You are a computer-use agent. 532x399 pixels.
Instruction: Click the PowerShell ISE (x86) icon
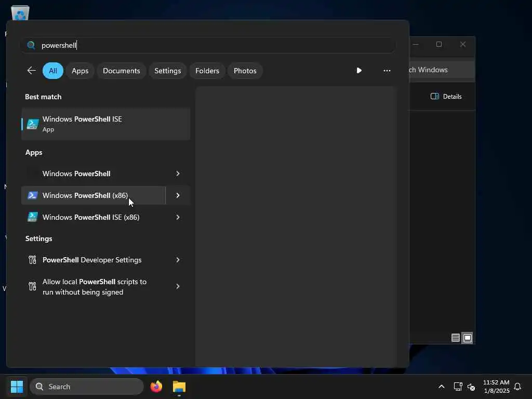[x=33, y=217]
